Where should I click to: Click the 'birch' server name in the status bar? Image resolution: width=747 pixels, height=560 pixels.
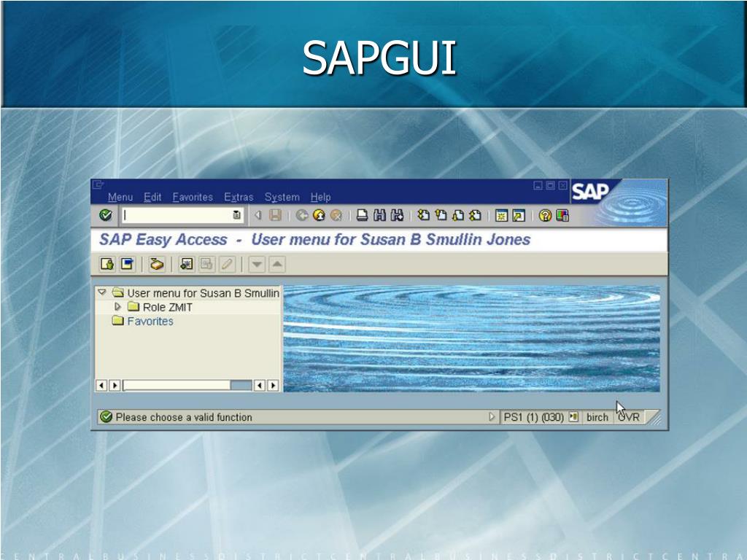(597, 417)
